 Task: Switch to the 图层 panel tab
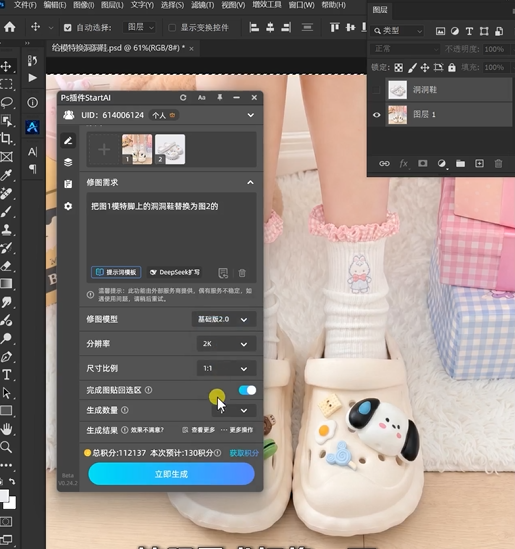point(380,10)
